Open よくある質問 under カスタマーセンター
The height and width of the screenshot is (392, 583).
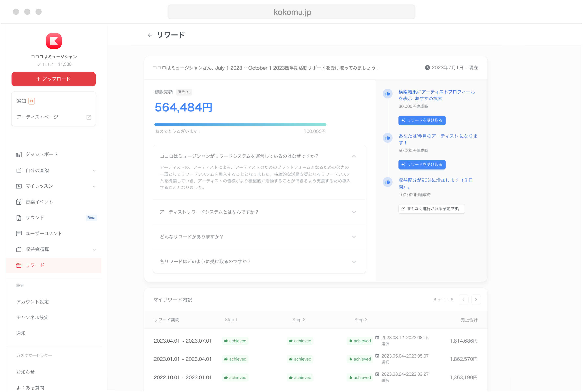pyautogui.click(x=30, y=388)
